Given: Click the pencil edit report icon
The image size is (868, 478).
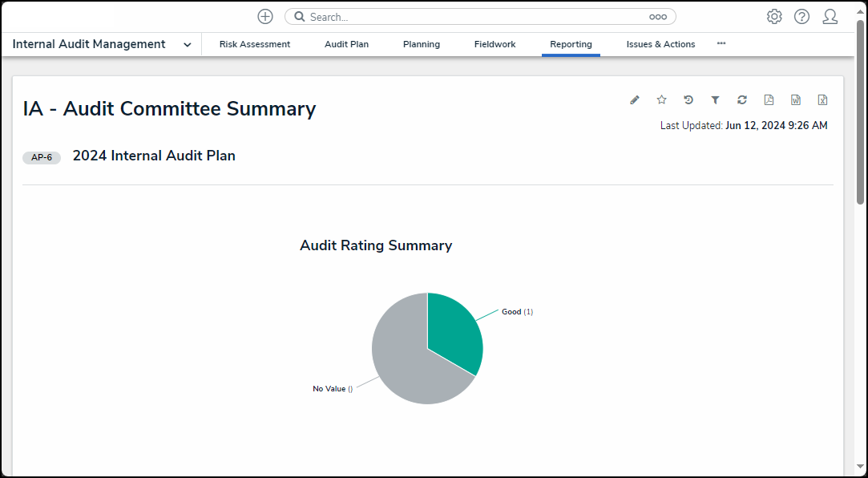Looking at the screenshot, I should click(635, 100).
